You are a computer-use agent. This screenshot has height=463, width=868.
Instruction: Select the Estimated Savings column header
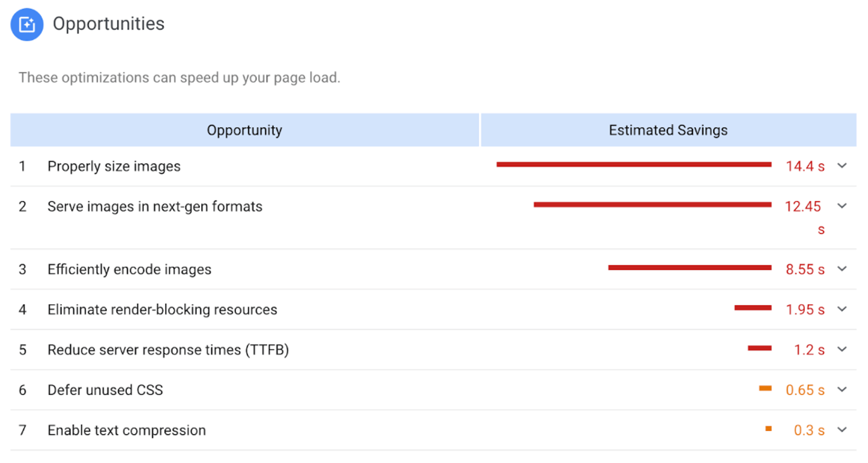(668, 130)
